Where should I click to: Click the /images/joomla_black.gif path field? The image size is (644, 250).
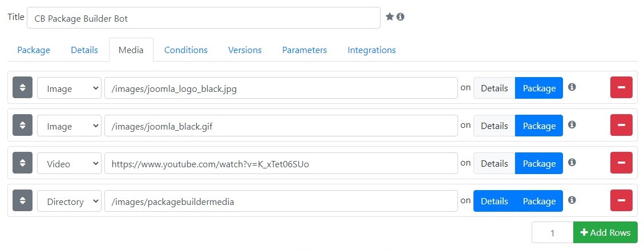pos(281,126)
